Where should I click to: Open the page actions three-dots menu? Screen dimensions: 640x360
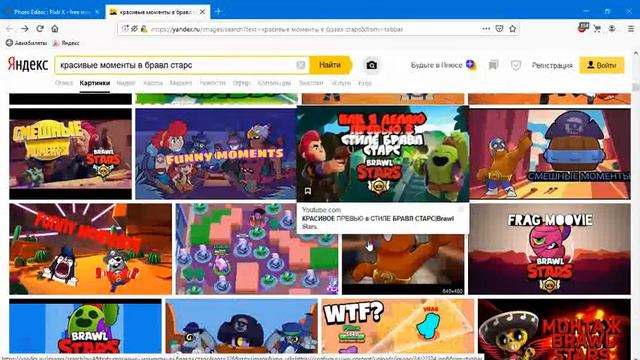pyautogui.click(x=486, y=29)
